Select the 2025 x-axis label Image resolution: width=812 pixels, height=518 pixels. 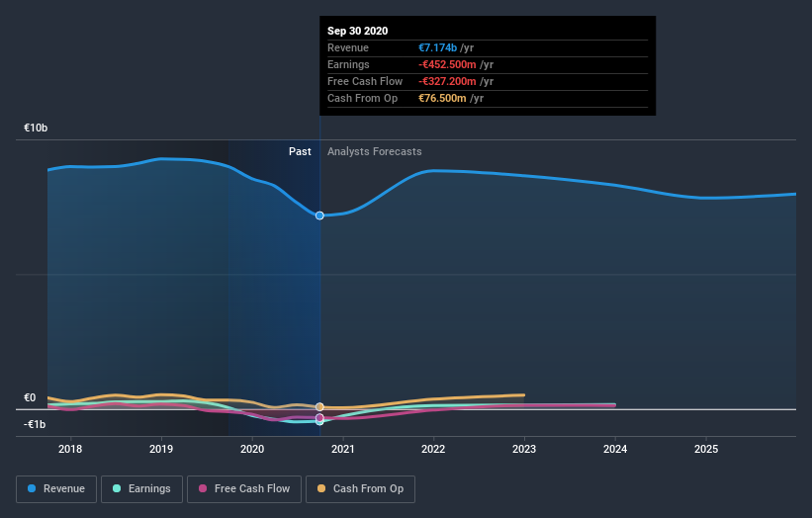tap(706, 449)
